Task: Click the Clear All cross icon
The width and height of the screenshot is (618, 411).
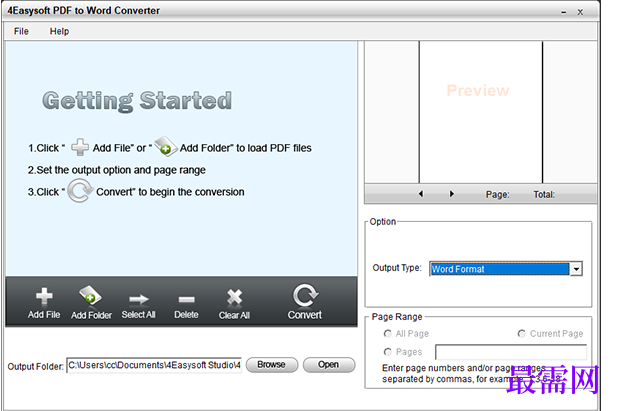Action: pos(235,298)
